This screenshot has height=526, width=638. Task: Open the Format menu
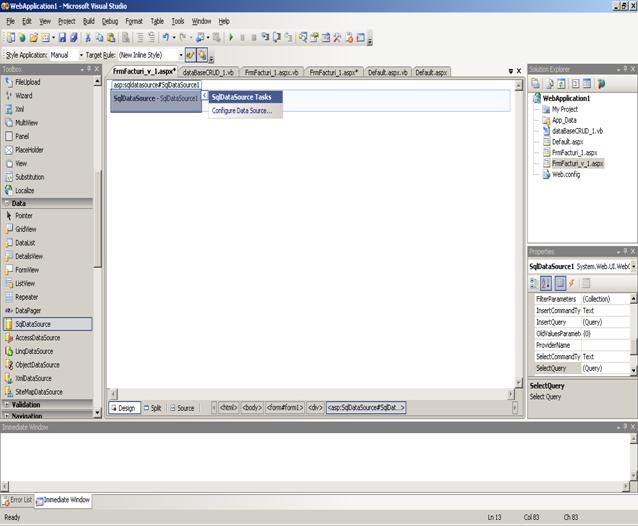[x=134, y=21]
